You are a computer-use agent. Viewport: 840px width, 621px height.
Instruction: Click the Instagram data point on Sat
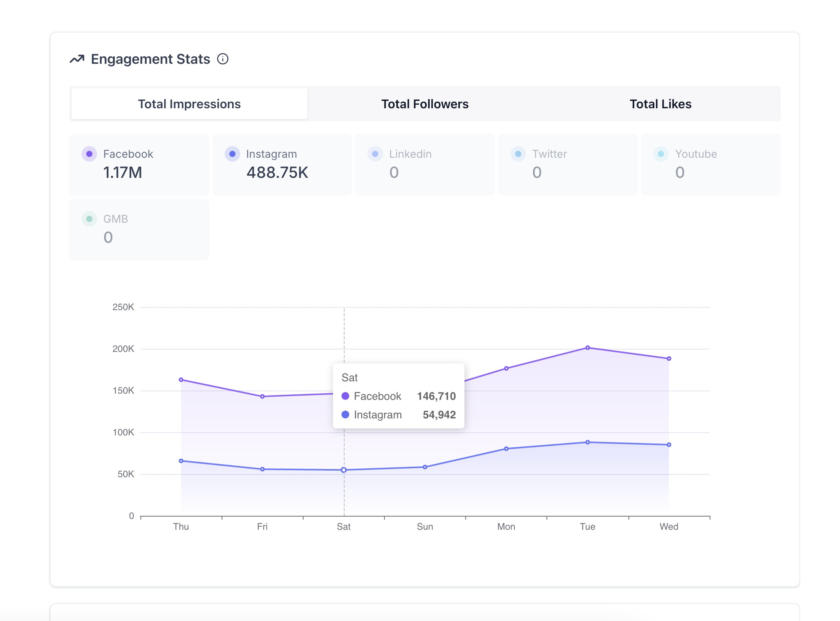pyautogui.click(x=343, y=470)
